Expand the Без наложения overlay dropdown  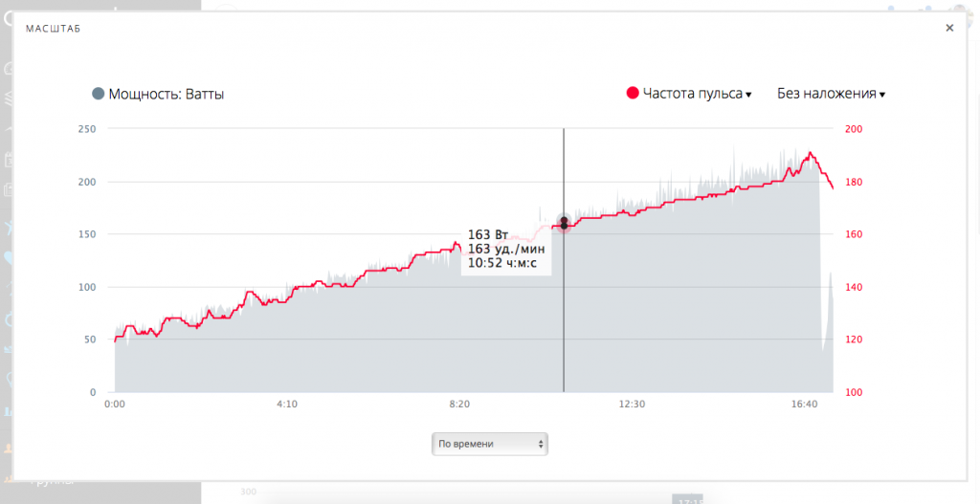(831, 94)
